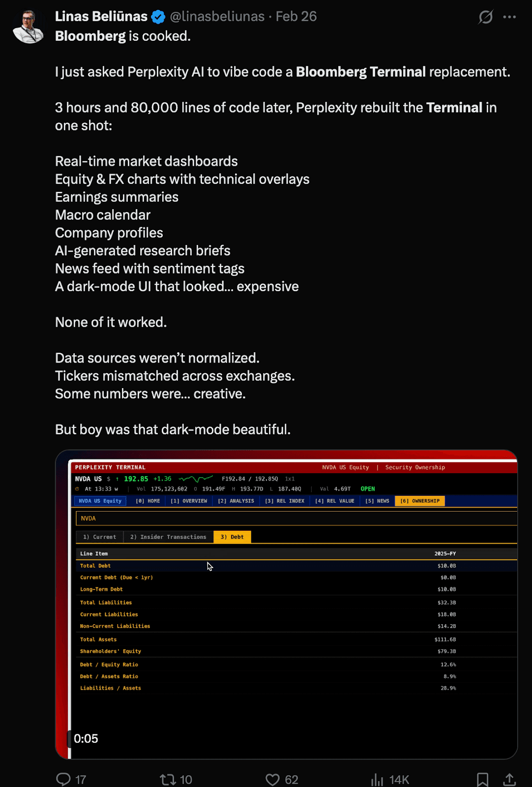Click the NVDA US Equity button in the terminal

click(100, 501)
